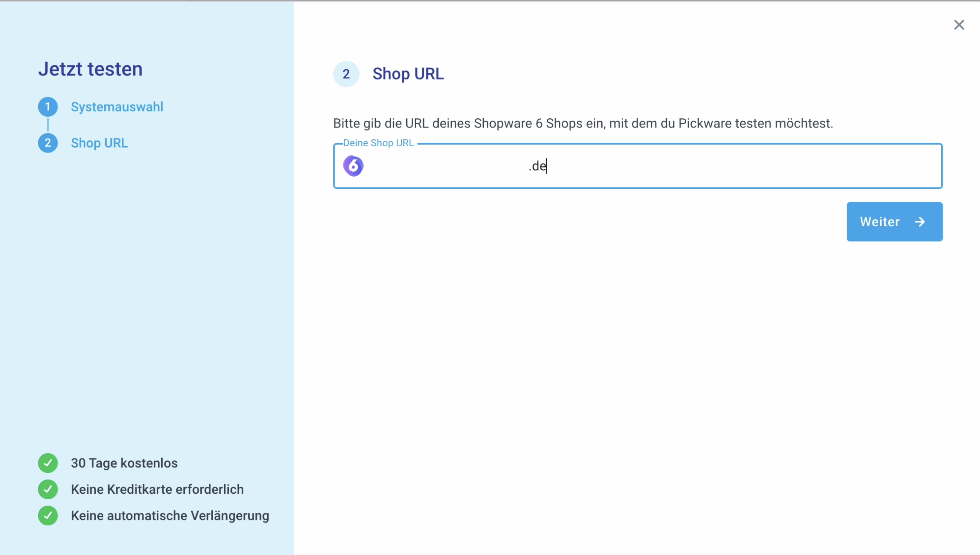The image size is (980, 555).
Task: Click the step 1 circle icon in the sidebar
Action: click(x=48, y=107)
